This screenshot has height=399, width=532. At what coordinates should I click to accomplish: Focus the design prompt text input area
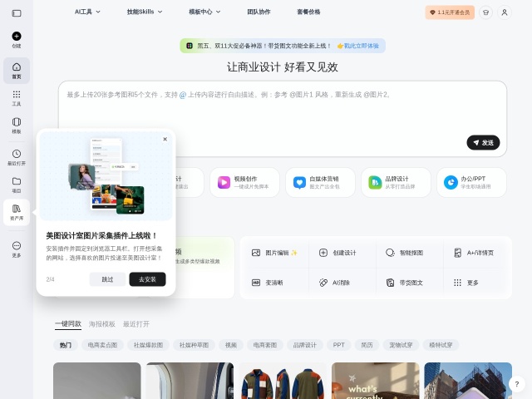pos(283,119)
